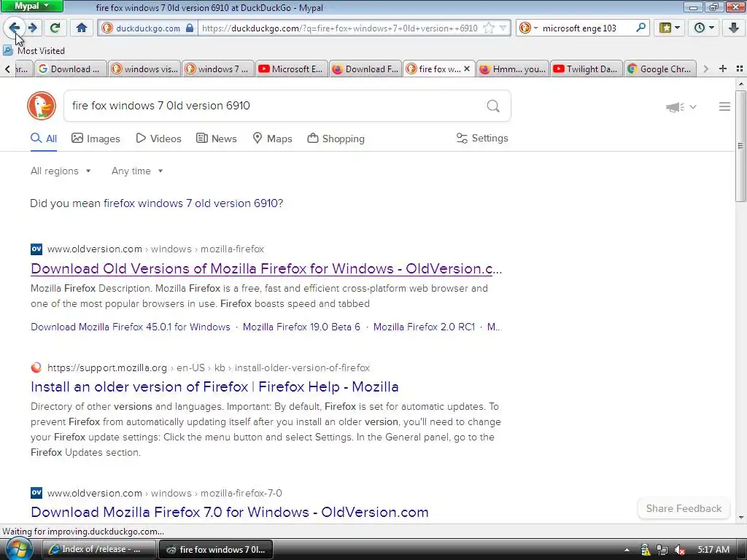Screen dimensions: 747x560
Task: Switch to the Images results tab
Action: click(x=96, y=139)
